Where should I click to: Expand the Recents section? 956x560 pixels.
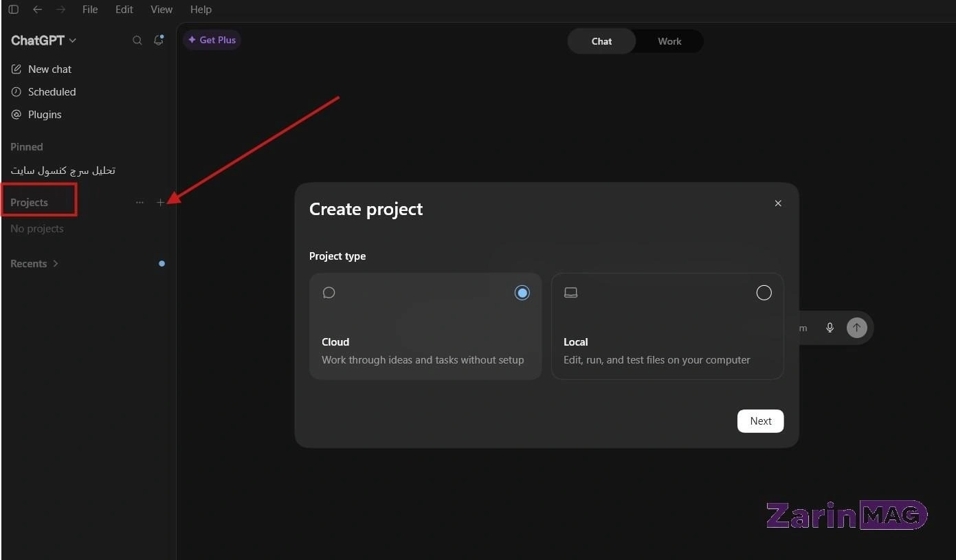34,264
